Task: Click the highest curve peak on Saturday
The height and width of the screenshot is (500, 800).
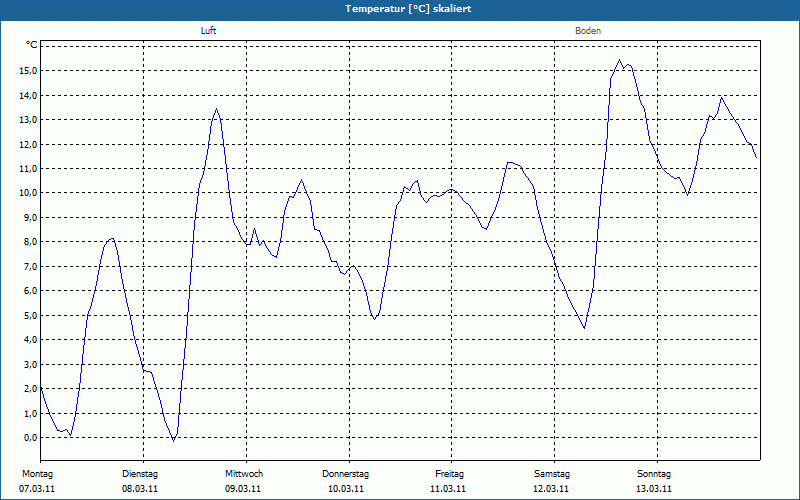Action: [620, 60]
